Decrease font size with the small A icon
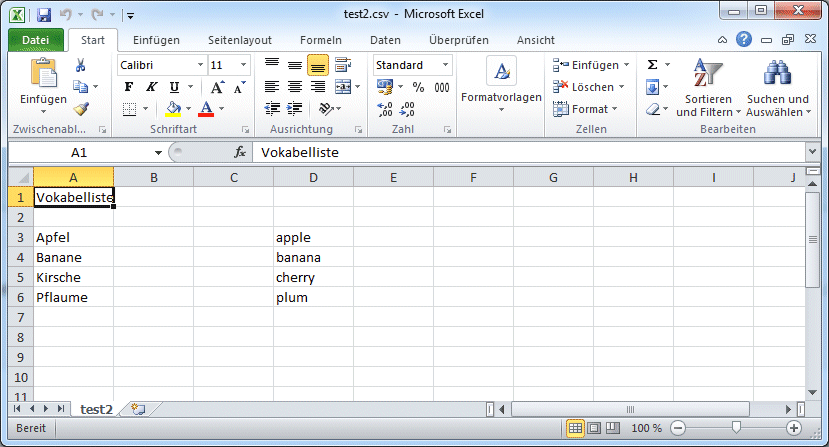829x447 pixels. pyautogui.click(x=240, y=87)
